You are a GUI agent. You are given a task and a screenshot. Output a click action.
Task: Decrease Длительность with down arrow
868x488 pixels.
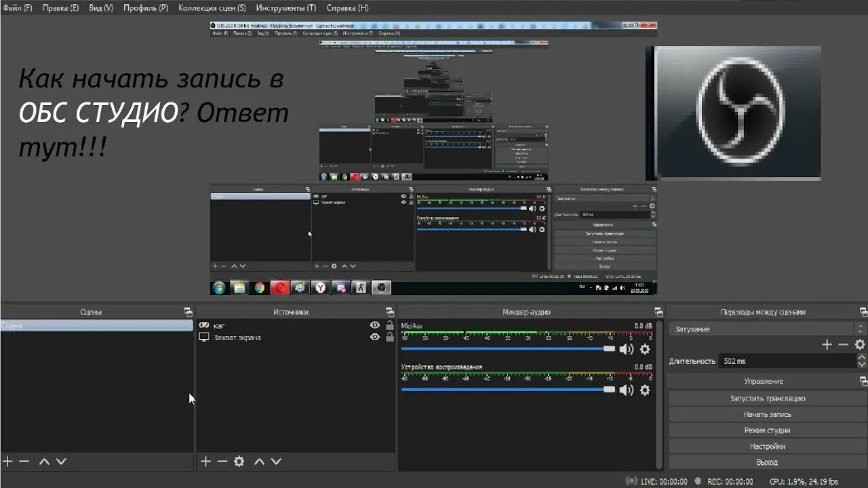click(x=861, y=365)
